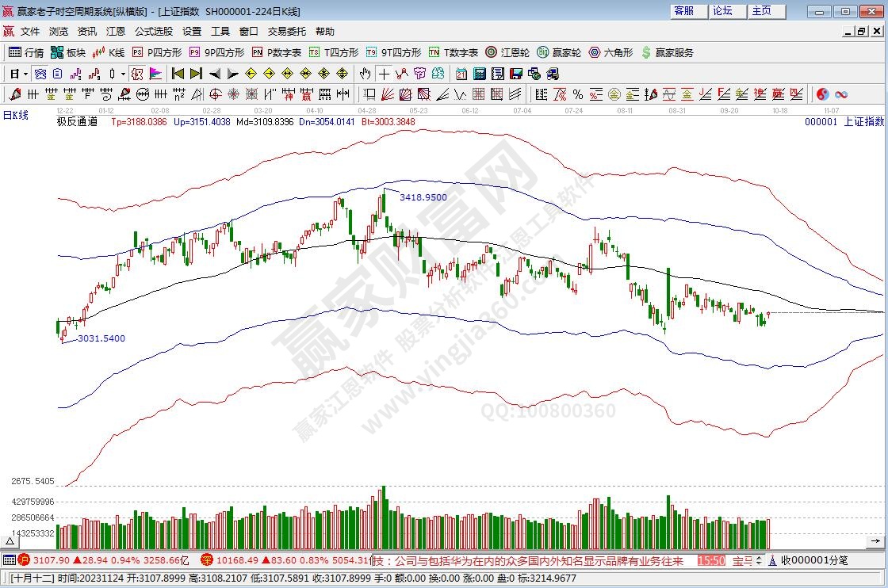This screenshot has width=888, height=588.
Task: Jump to the first bar with skip-start arrow
Action: pos(178,74)
